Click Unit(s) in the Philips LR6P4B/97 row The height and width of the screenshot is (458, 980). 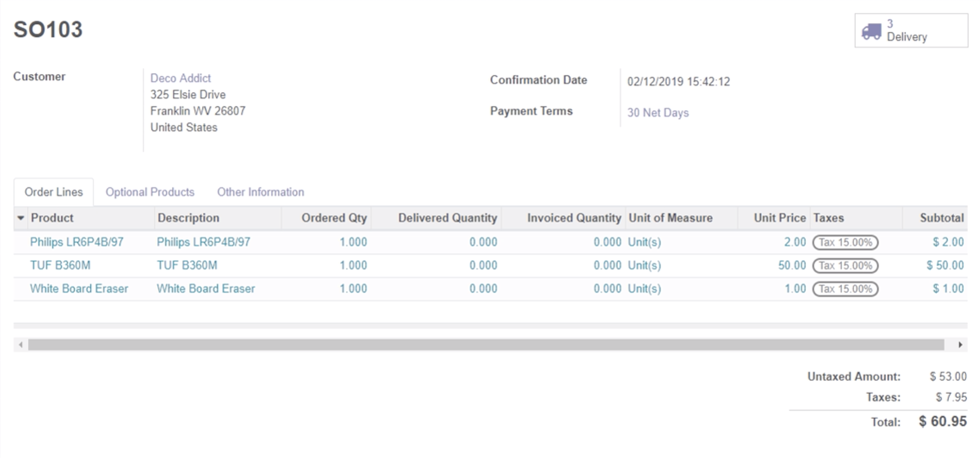pos(644,242)
